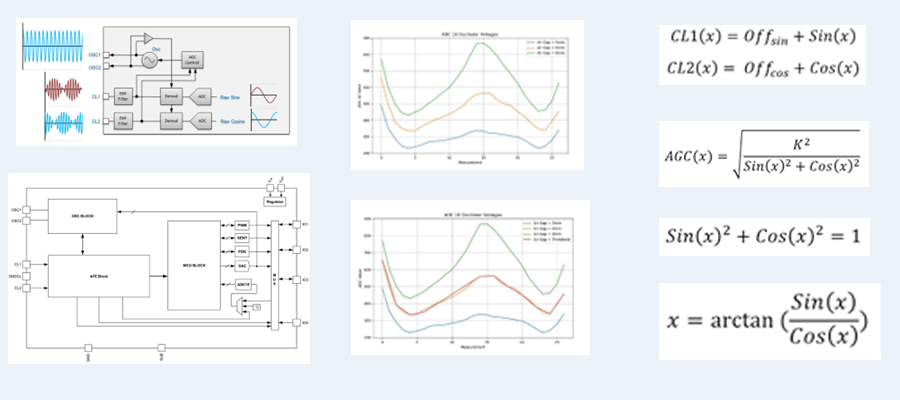
Task: Click the amplifier triangle above oscillator
Action: pos(149,38)
